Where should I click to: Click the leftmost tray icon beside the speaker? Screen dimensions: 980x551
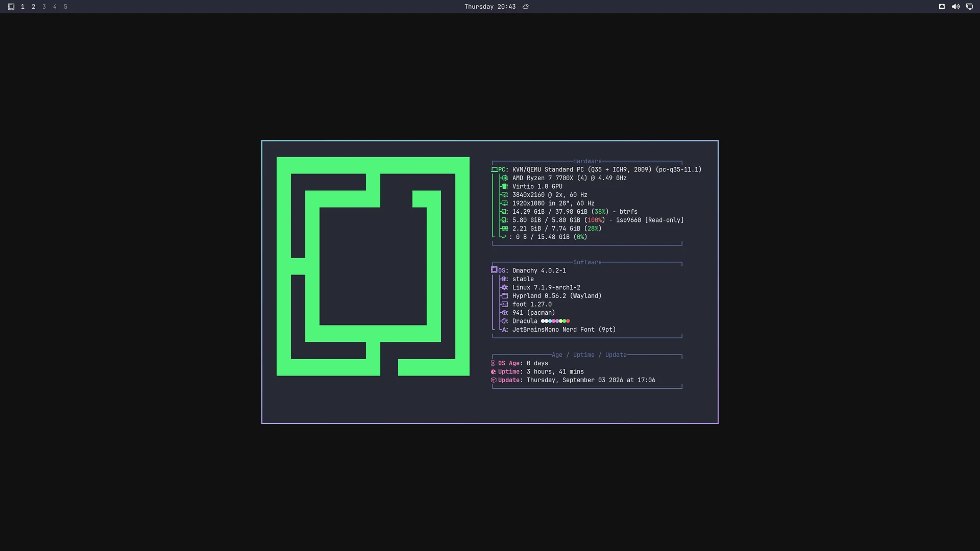click(942, 7)
